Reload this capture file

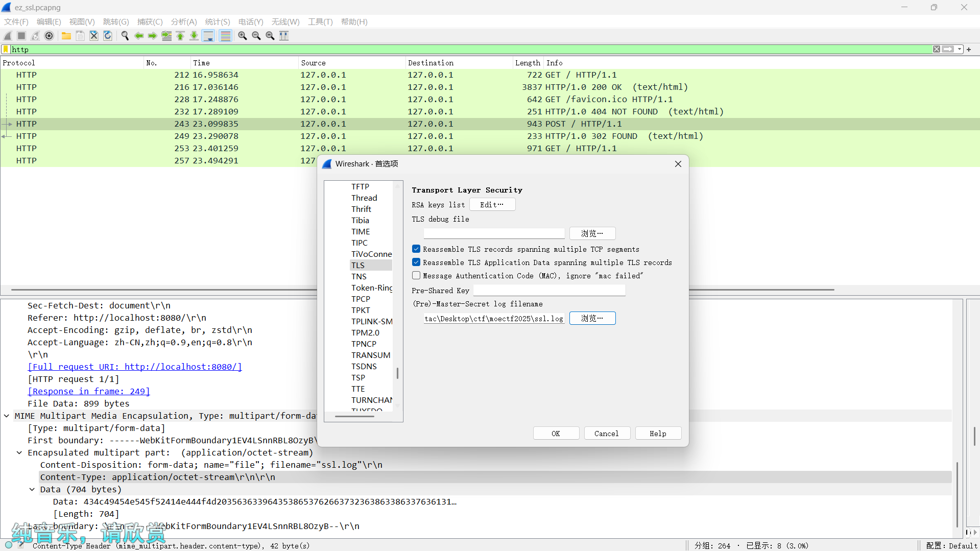(x=108, y=36)
